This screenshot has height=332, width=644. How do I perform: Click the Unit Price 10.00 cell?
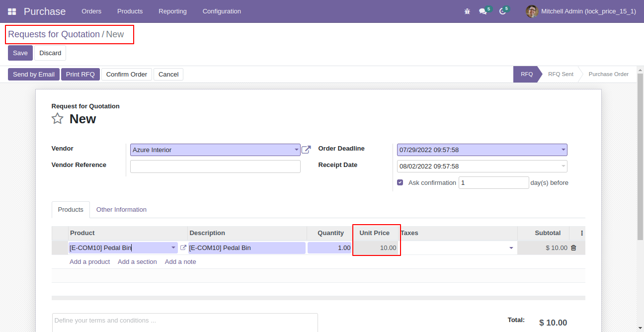point(377,248)
